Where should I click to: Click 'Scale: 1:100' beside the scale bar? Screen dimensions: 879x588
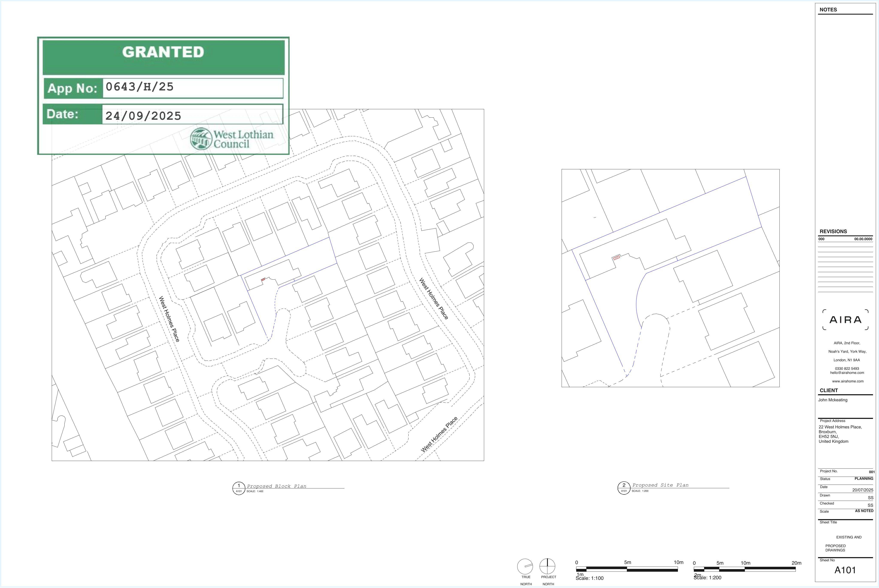coord(590,578)
